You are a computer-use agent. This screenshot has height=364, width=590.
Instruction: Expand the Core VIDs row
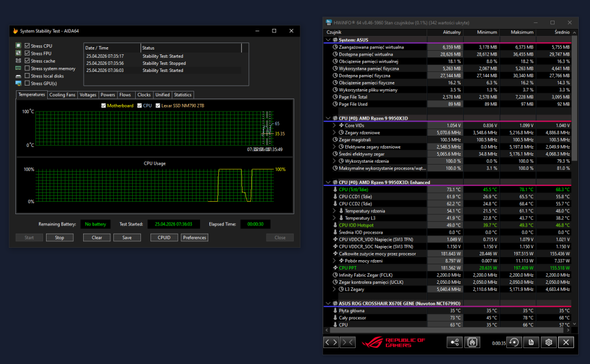334,125
